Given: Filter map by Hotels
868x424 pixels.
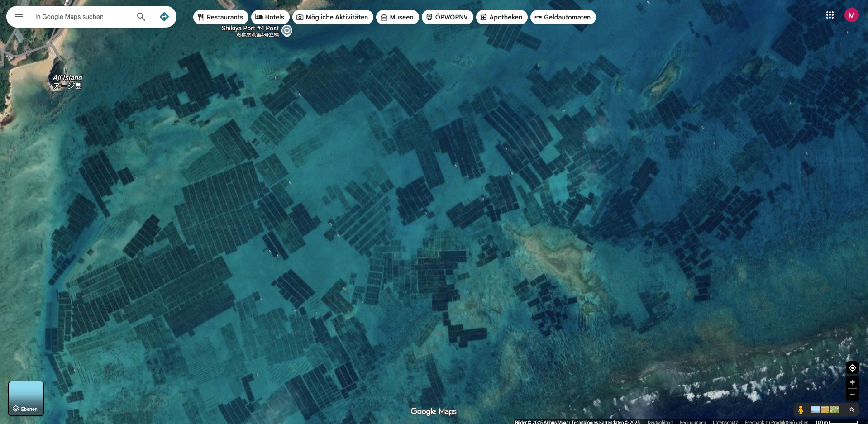Looking at the screenshot, I should click(270, 17).
